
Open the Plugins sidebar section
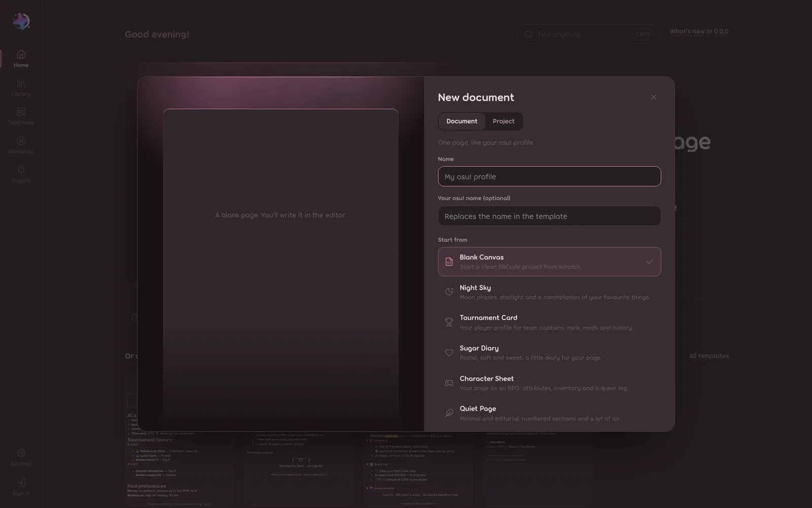point(21,174)
